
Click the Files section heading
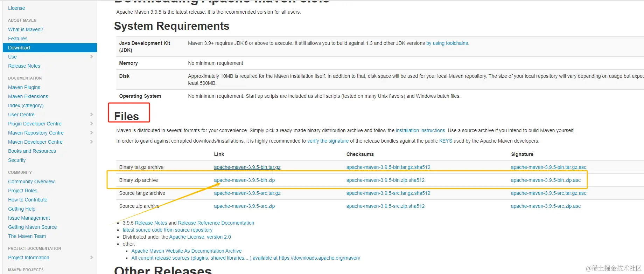click(x=126, y=116)
